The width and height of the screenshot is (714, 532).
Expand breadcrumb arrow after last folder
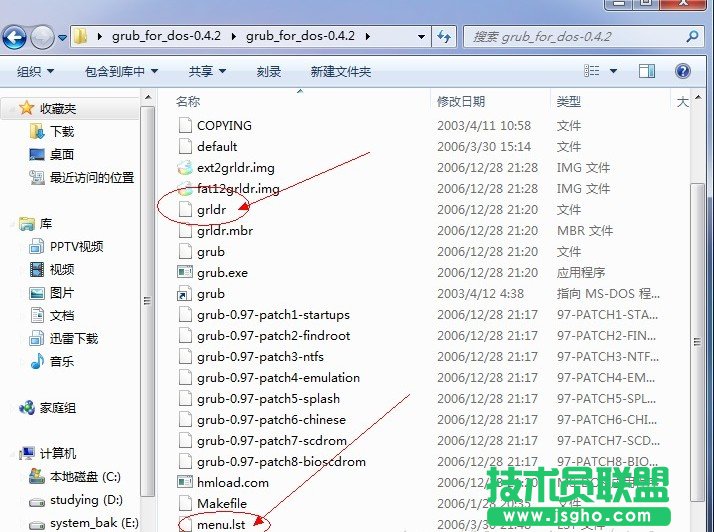click(x=367, y=36)
